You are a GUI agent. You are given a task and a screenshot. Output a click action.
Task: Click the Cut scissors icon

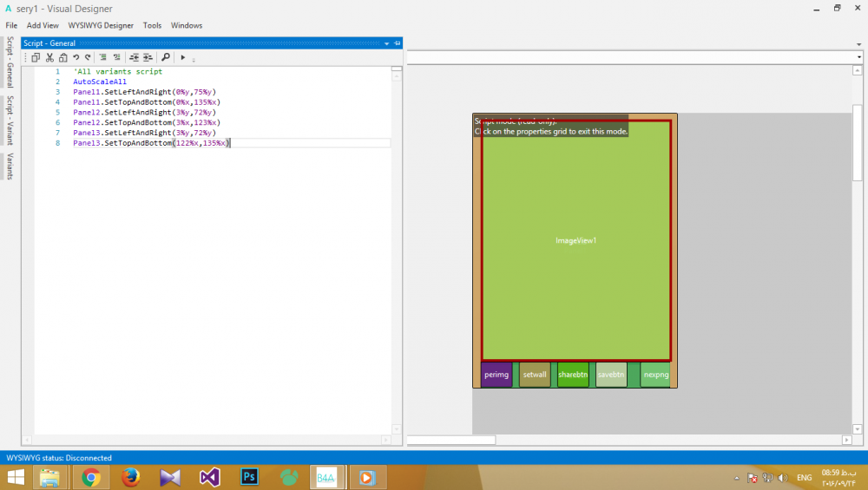(49, 57)
